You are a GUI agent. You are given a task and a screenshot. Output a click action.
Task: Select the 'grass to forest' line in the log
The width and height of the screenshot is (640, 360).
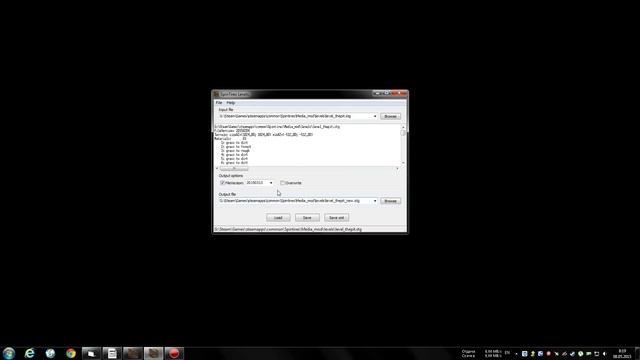coord(236,147)
